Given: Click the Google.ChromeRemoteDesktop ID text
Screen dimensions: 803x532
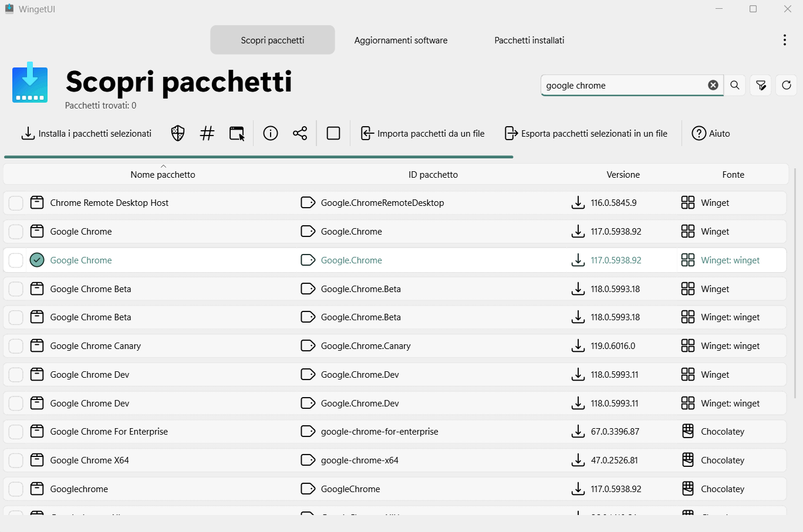Looking at the screenshot, I should pos(383,203).
